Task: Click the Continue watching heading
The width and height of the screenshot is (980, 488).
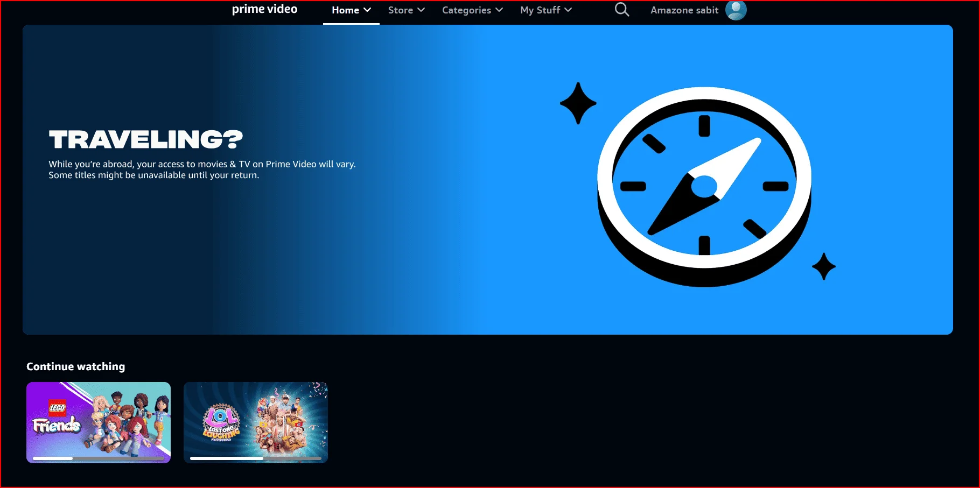Action: [76, 366]
